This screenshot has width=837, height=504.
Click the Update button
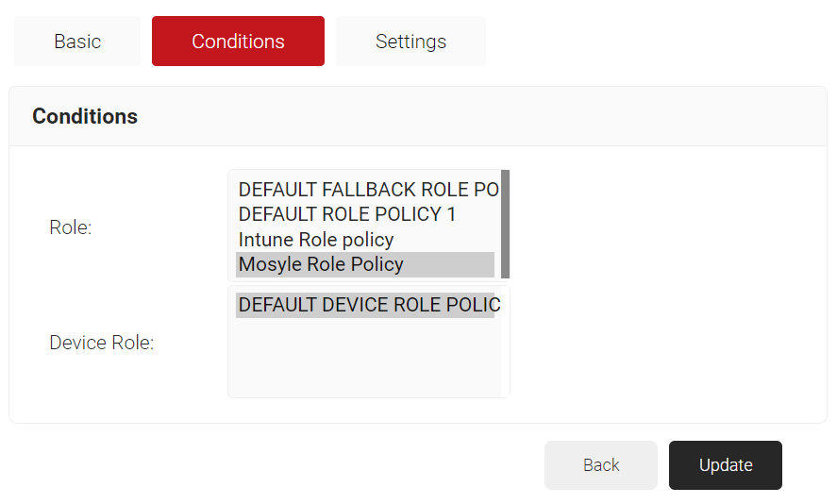(725, 465)
